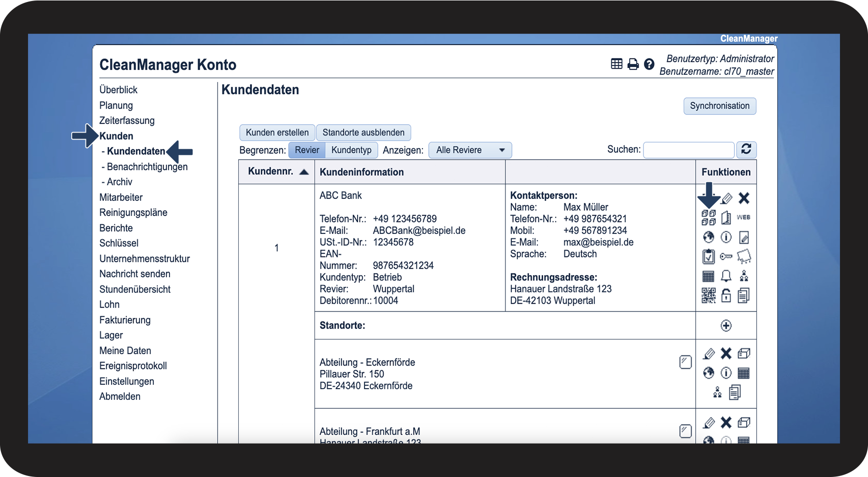Screen dimensions: 868x477
Task: Open the Archiv submenu item
Action: coord(119,182)
